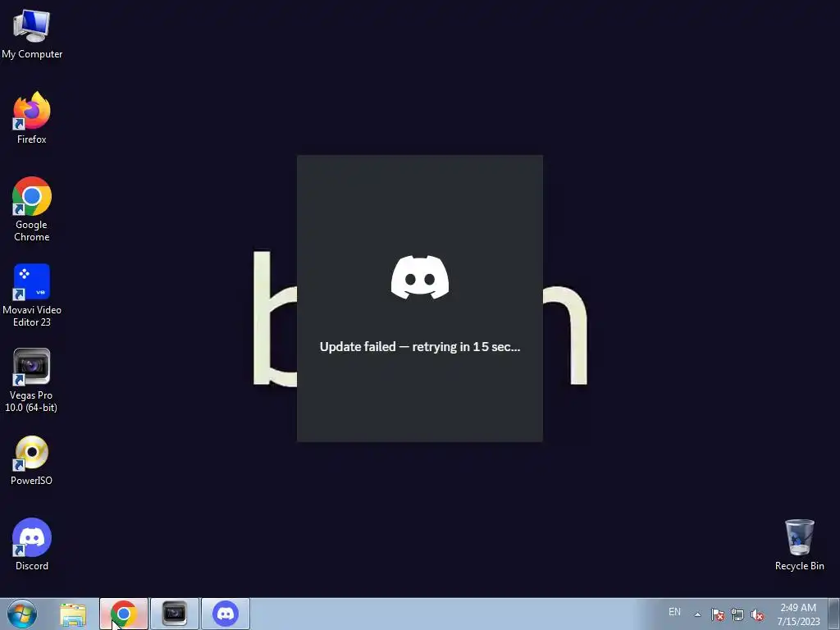Viewport: 840px width, 630px height.
Task: Select Movavi Video Editor 23 shortcut
Action: tap(32, 294)
